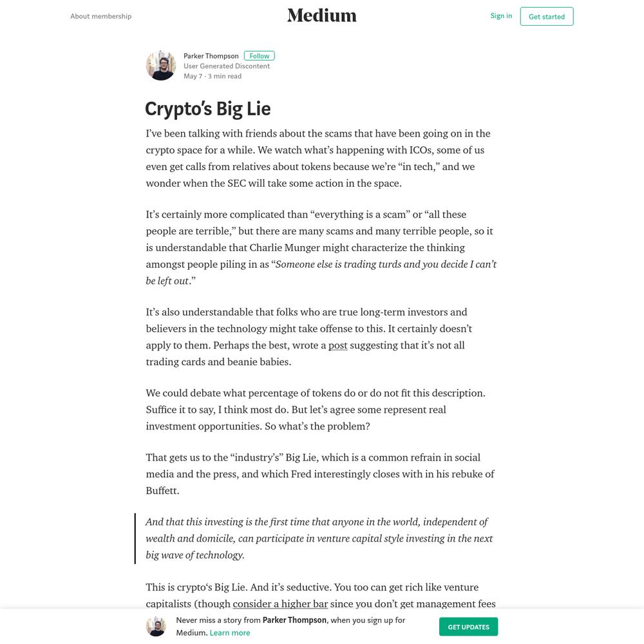Open the About membership link
This screenshot has width=644, height=644.
(100, 16)
